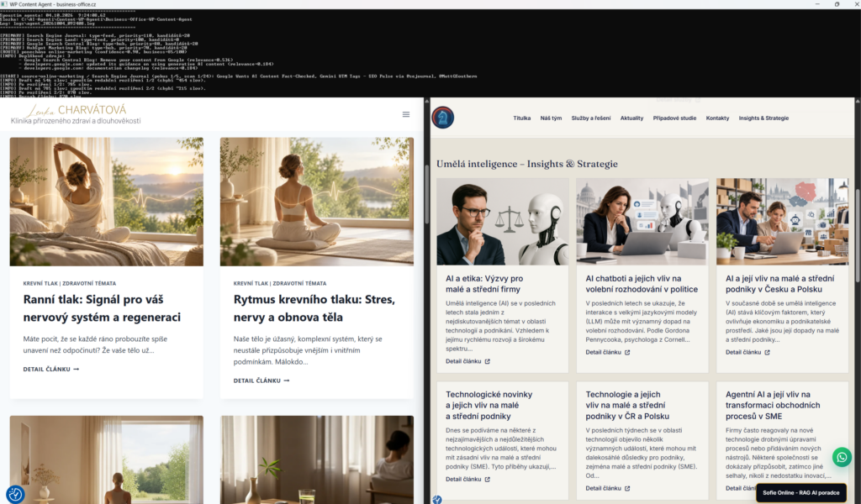
Task: Open Náš tým menu item
Action: point(551,118)
